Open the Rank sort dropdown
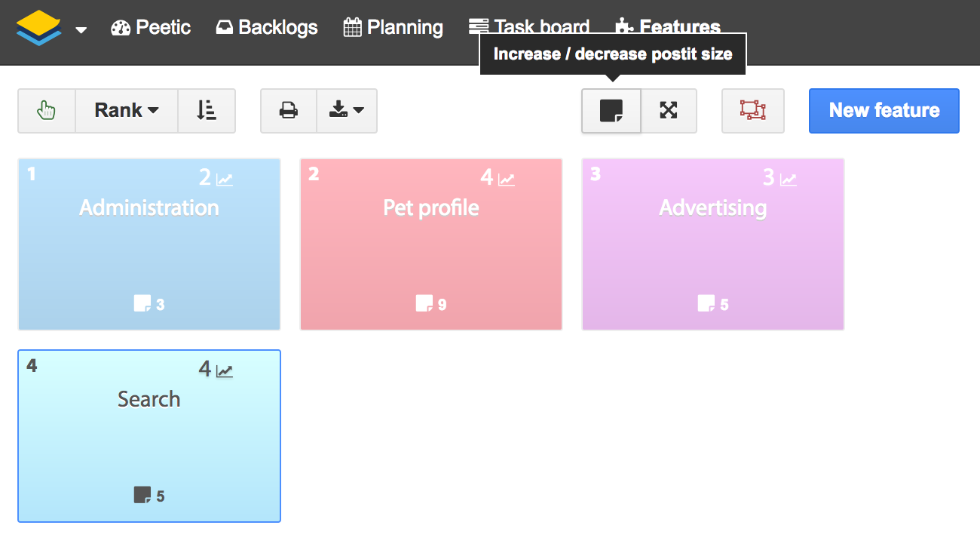This screenshot has width=980, height=559. (127, 111)
